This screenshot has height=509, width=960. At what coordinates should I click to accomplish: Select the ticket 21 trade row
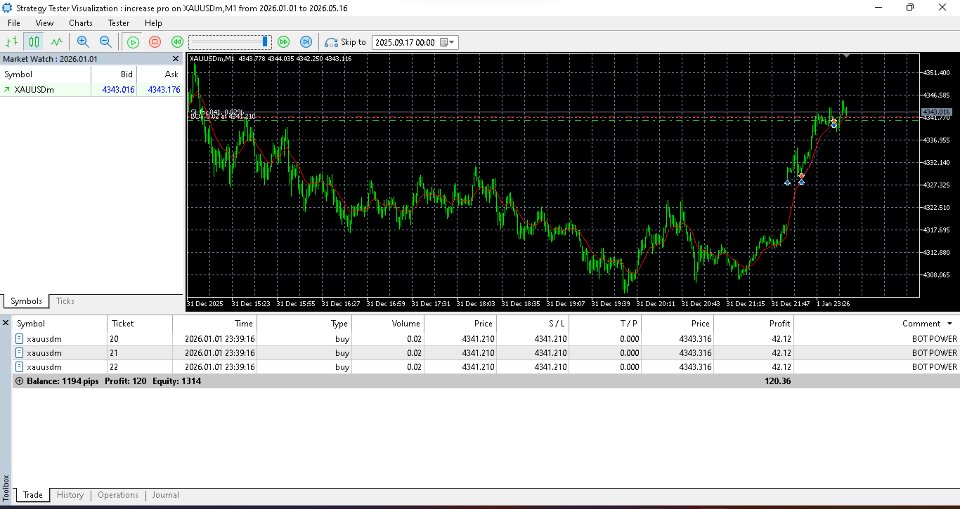[x=486, y=353]
